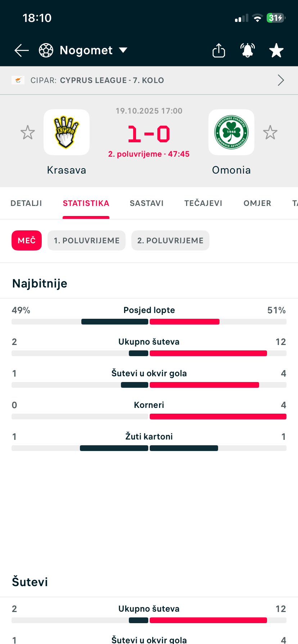Image resolution: width=298 pixels, height=644 pixels.
Task: Tap the back arrow icon
Action: click(x=22, y=51)
